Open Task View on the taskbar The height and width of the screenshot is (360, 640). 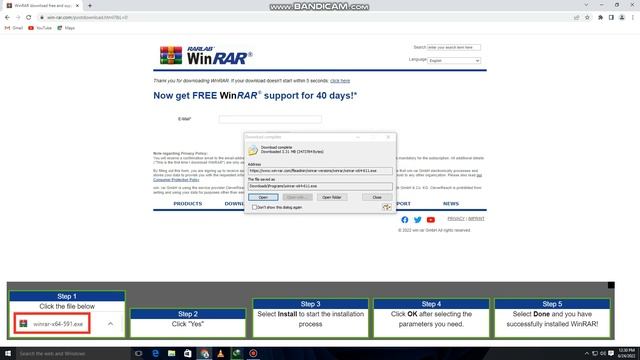pyautogui.click(x=139, y=353)
